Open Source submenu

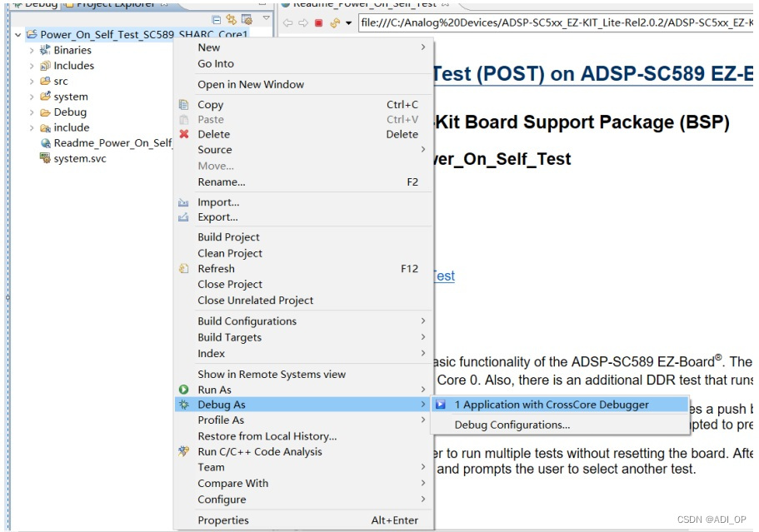point(303,150)
